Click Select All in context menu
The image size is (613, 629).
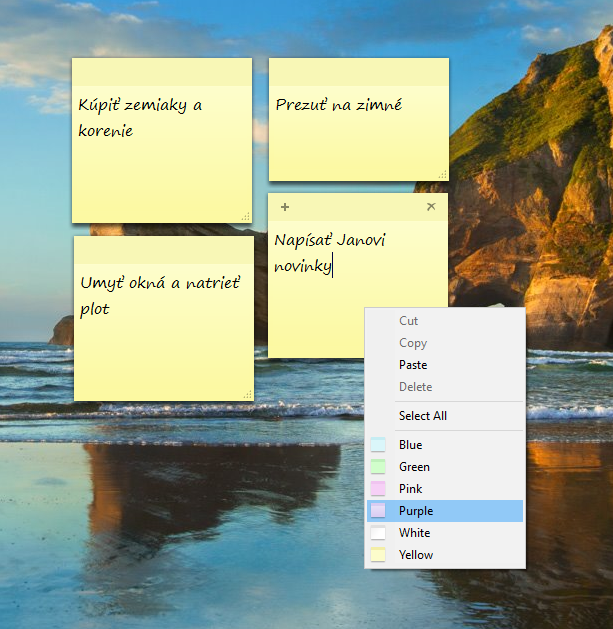(x=445, y=416)
